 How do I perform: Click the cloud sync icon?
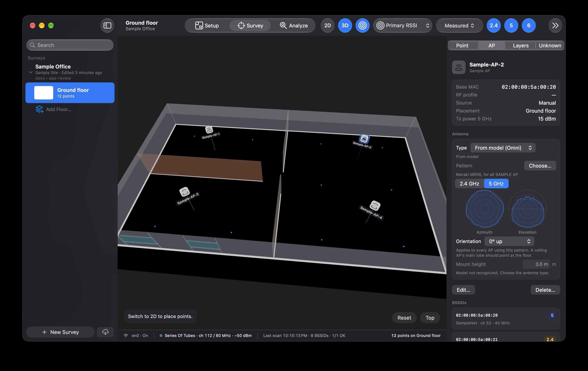coord(105,332)
